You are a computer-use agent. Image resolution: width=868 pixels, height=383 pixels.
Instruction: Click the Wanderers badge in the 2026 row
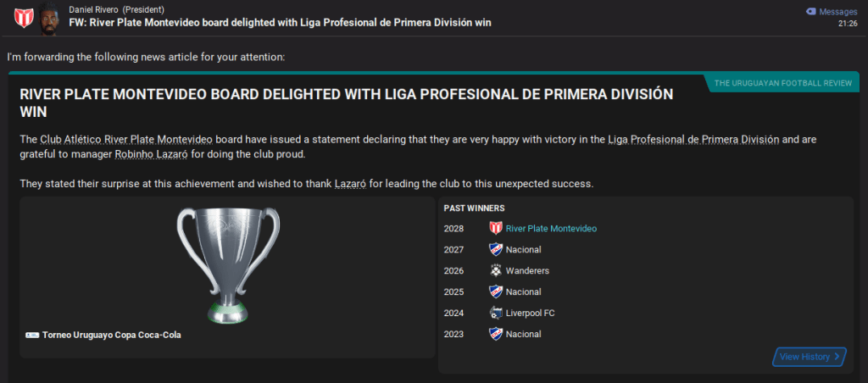496,271
